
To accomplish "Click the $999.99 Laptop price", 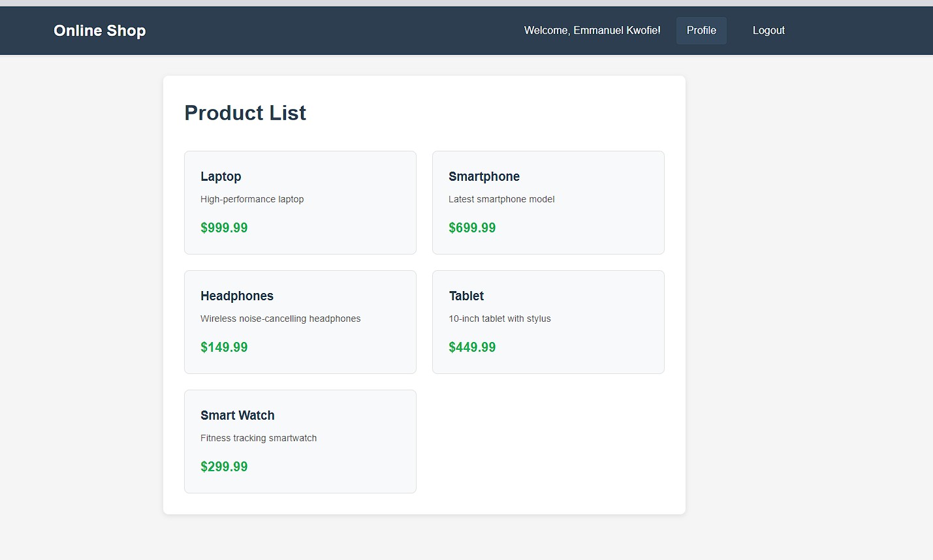I will pos(224,227).
